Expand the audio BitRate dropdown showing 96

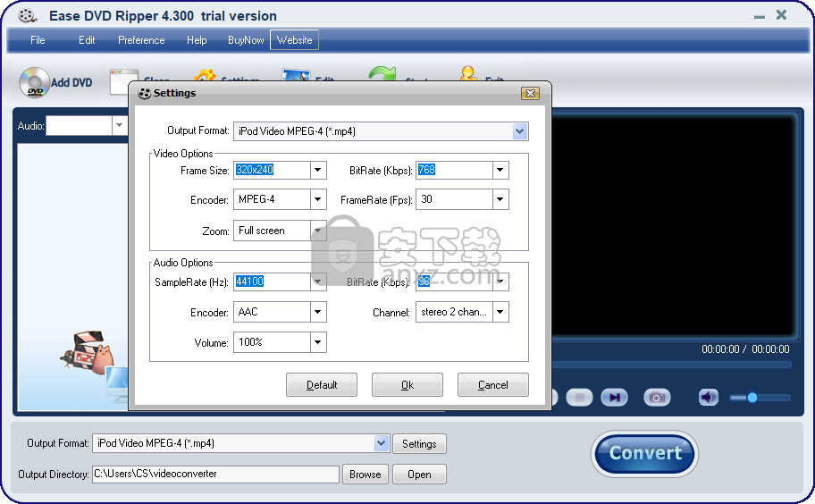[500, 281]
